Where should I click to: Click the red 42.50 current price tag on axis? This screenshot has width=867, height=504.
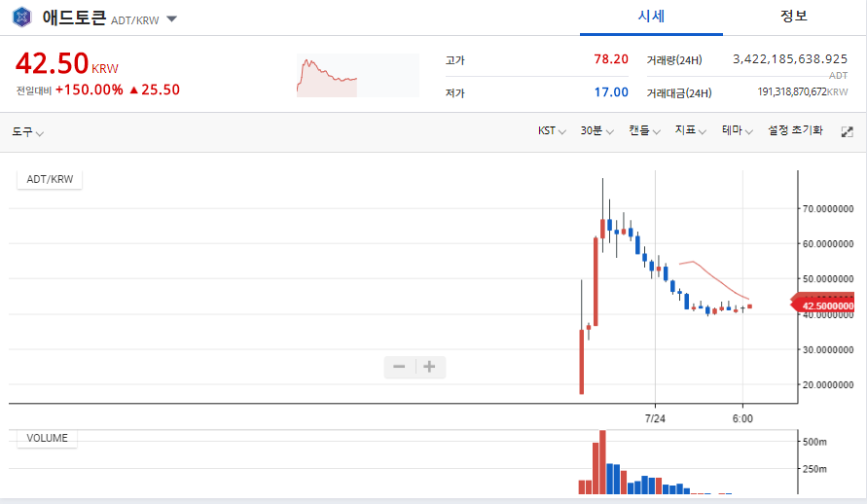click(827, 306)
